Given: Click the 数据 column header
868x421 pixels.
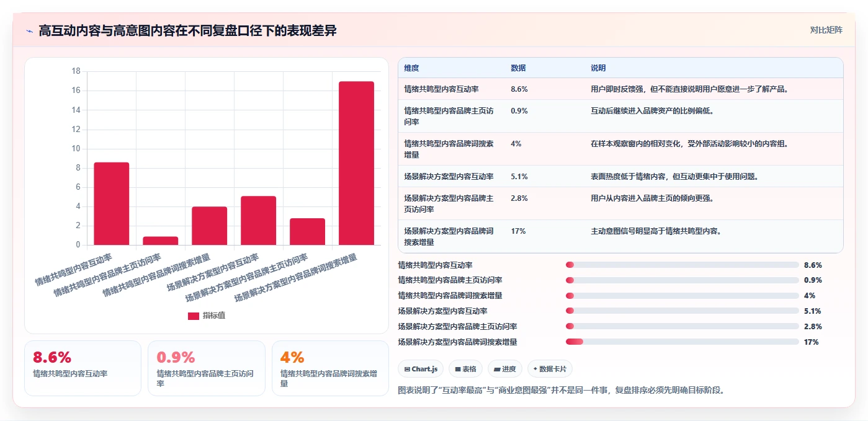Looking at the screenshot, I should tap(518, 68).
